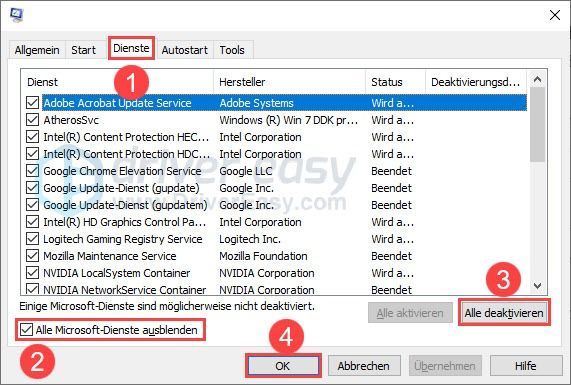
Task: Click the scrollbar up arrow of the service list
Action: pyautogui.click(x=537, y=79)
